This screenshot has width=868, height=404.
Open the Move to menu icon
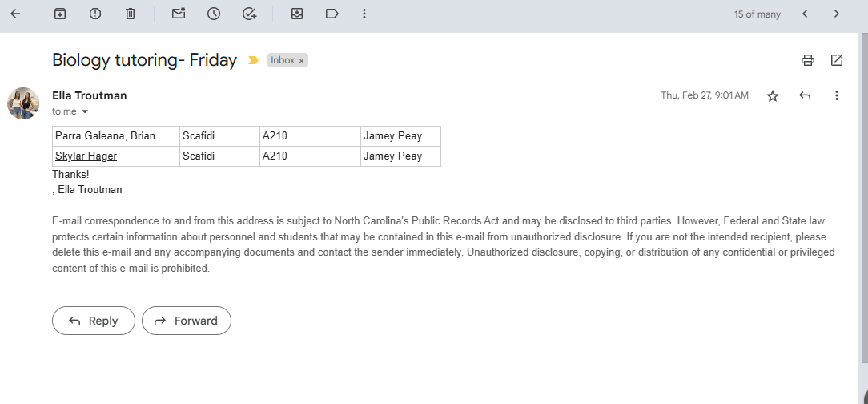coord(297,14)
